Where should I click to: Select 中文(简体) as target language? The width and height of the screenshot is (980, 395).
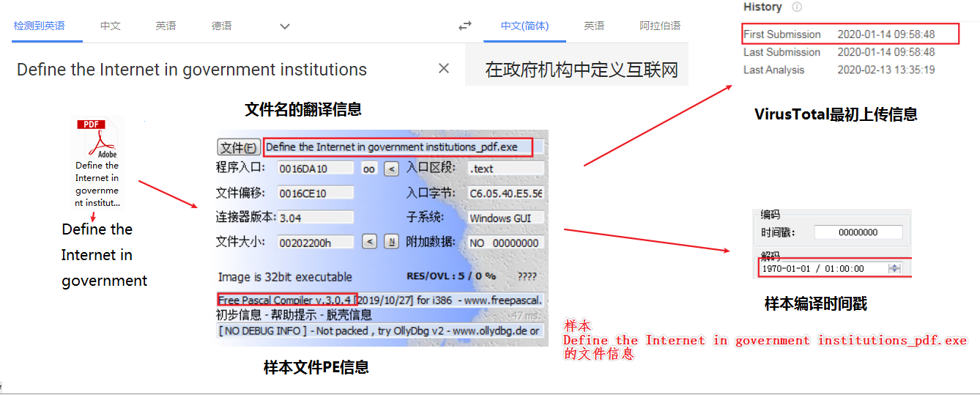(x=524, y=26)
